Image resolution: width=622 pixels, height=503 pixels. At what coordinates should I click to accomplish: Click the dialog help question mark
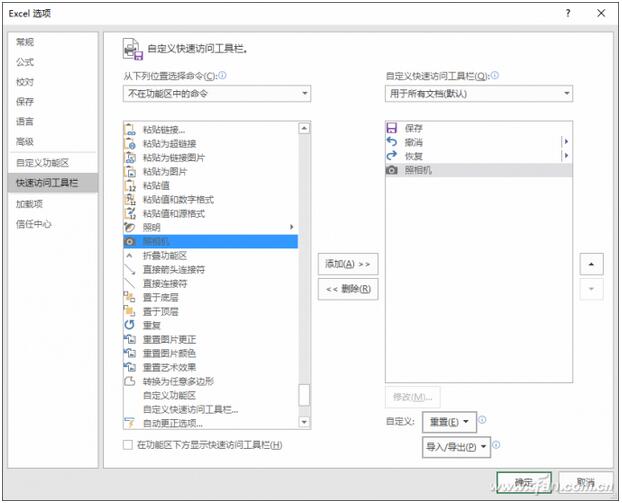coord(568,13)
